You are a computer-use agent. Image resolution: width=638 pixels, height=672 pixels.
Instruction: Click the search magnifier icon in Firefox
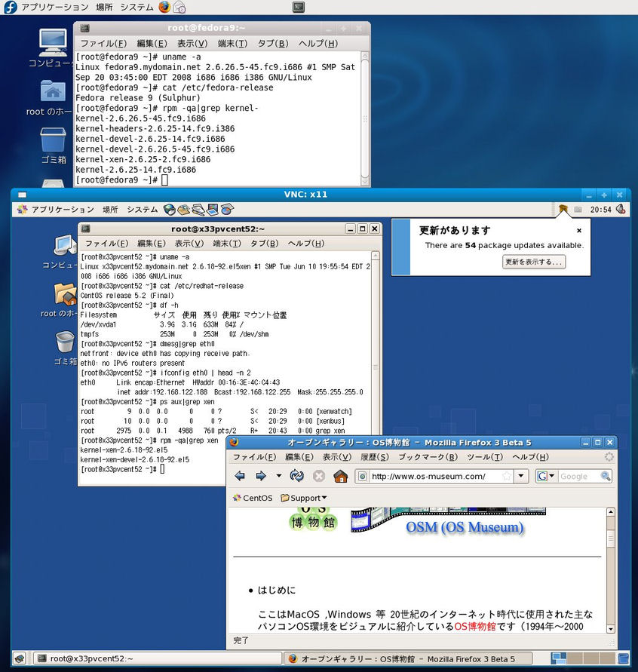606,476
